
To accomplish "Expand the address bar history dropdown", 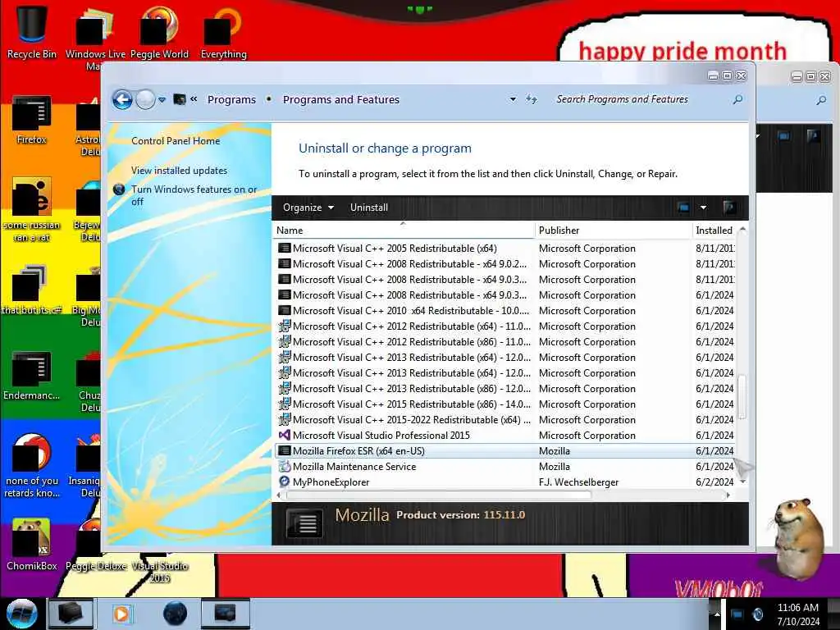I will coord(513,99).
